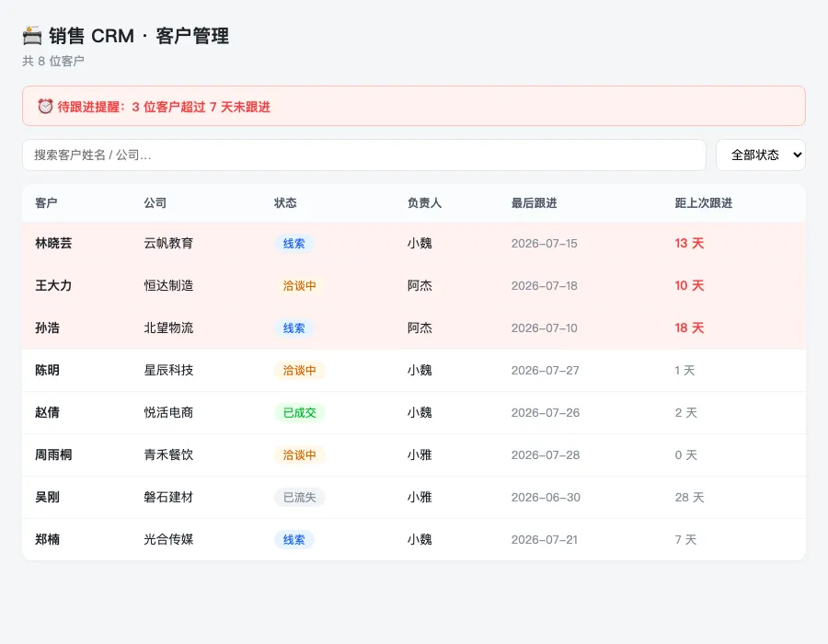Select customer 赵倩
The image size is (828, 644).
[47, 412]
